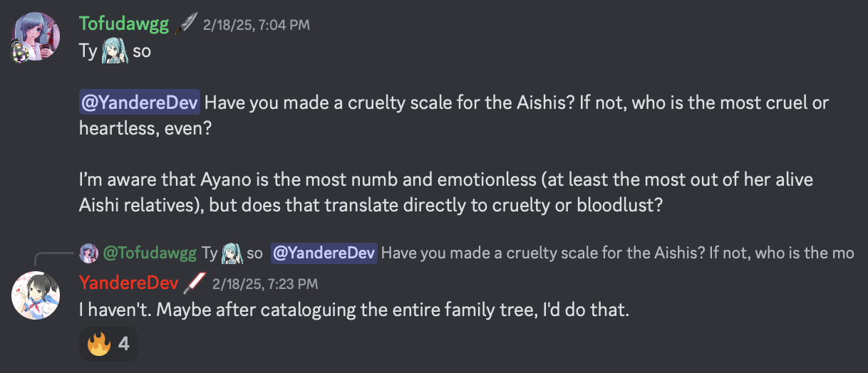Toggle the fire emoji reaction
Viewport: 868px width, 373px height.
click(108, 345)
